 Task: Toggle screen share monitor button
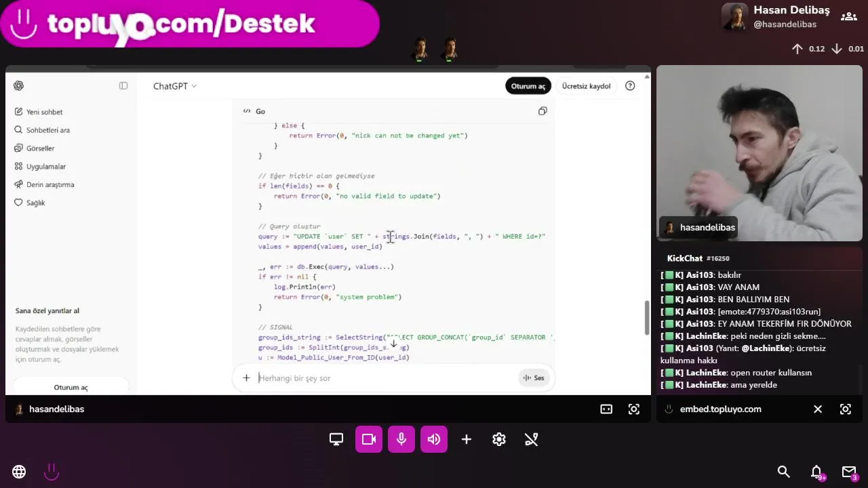coord(336,439)
